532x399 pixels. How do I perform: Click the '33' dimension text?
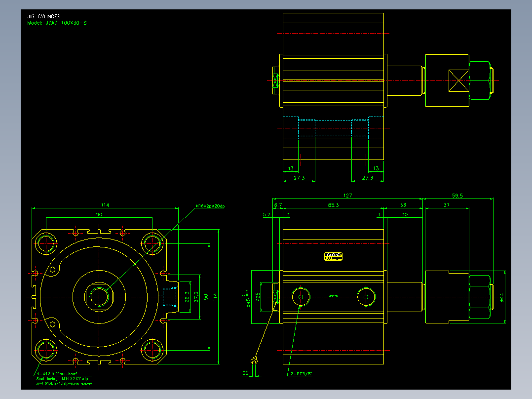click(403, 205)
